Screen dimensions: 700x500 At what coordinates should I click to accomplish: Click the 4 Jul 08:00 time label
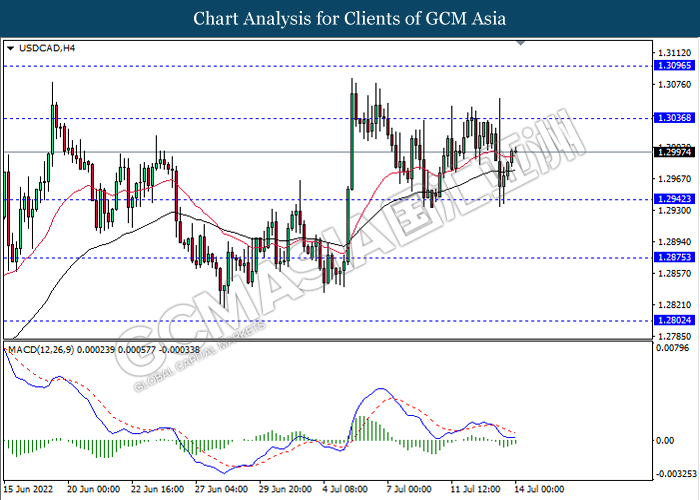346,489
